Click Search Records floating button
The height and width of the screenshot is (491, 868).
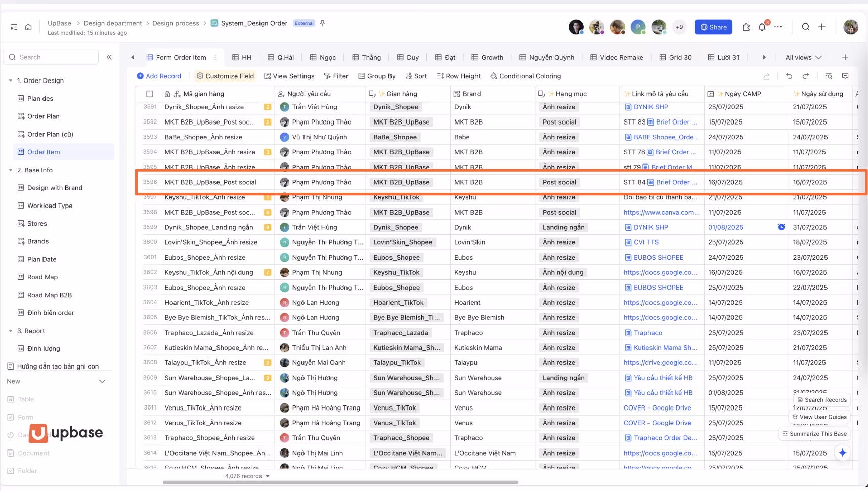click(x=822, y=400)
